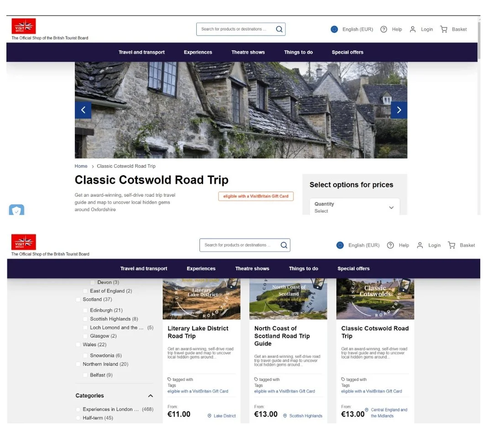Tick the Belfast (9) checkbox

pos(85,375)
